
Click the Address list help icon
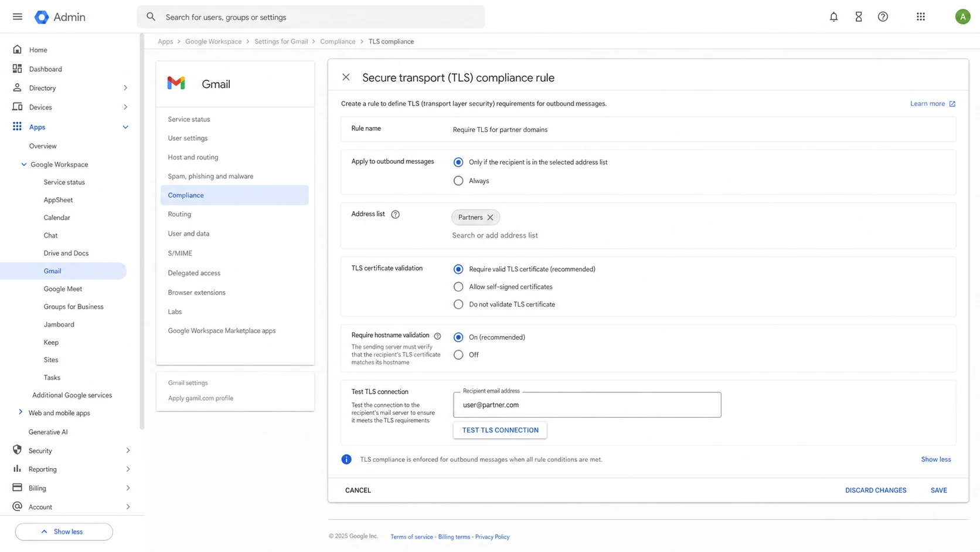pyautogui.click(x=395, y=215)
